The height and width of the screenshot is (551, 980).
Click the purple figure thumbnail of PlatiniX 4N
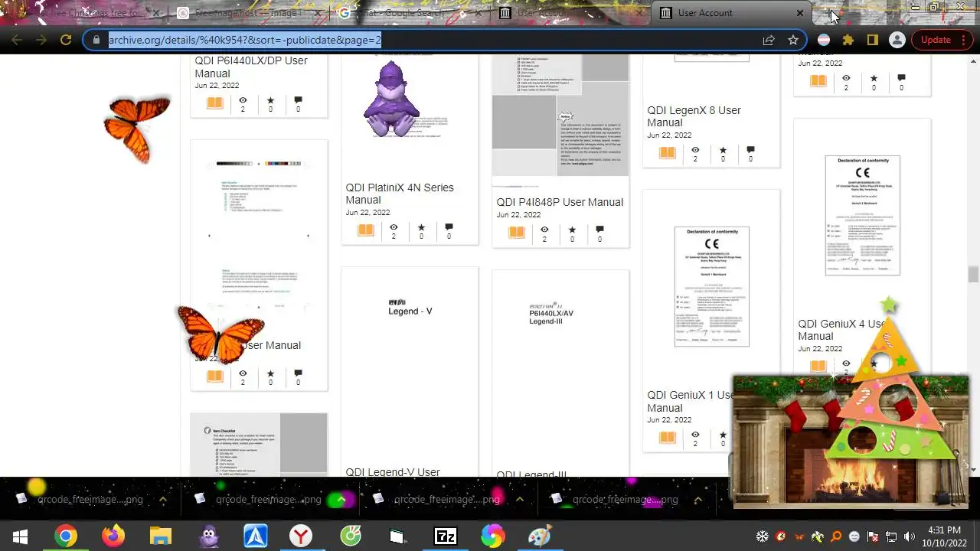tap(391, 99)
